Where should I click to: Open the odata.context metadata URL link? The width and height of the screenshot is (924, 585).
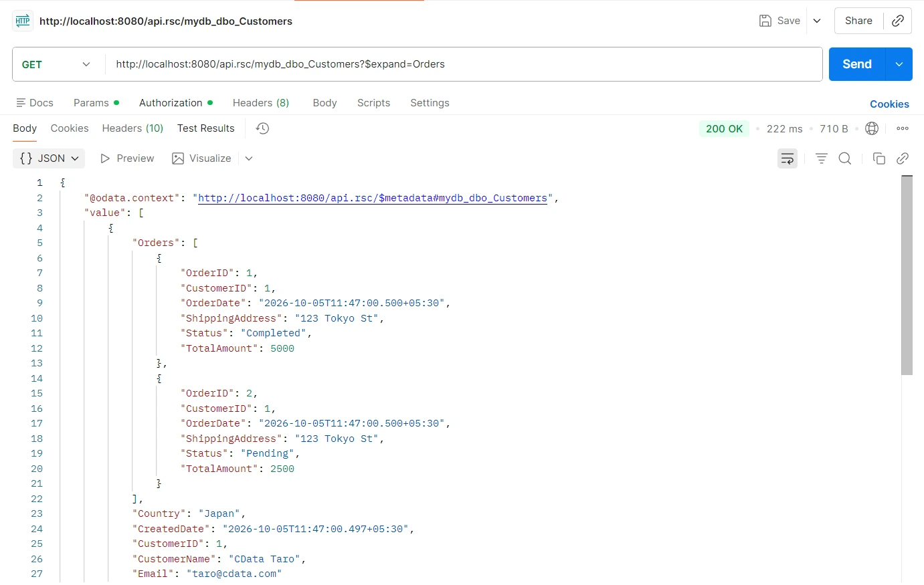(x=373, y=198)
